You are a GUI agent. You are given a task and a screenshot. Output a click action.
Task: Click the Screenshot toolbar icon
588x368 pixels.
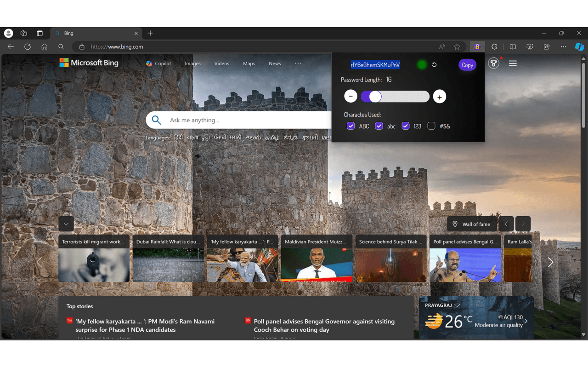click(530, 46)
